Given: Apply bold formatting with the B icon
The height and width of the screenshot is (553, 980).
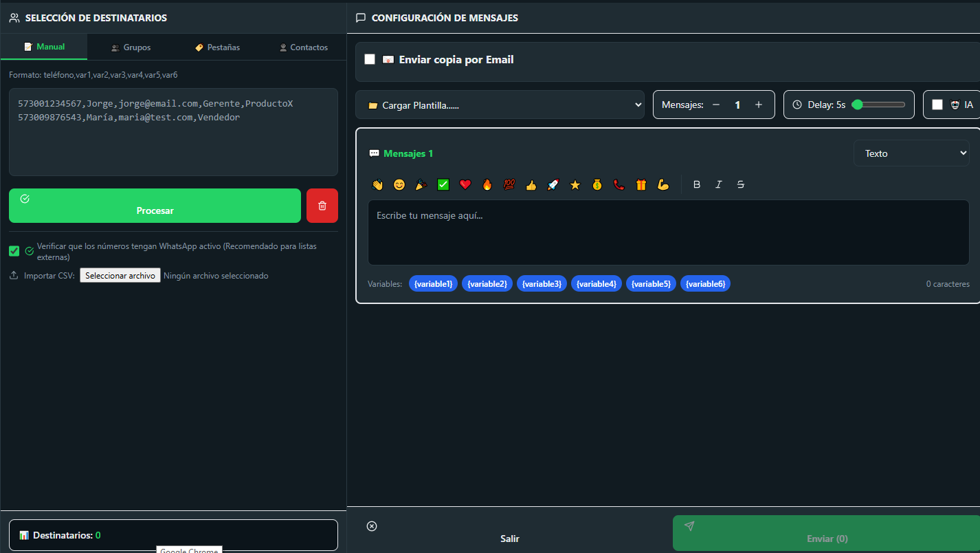Looking at the screenshot, I should [x=696, y=184].
